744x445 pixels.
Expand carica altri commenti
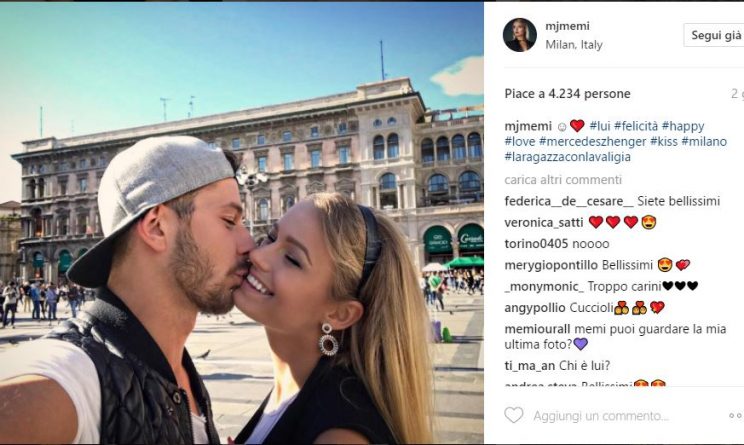click(563, 180)
